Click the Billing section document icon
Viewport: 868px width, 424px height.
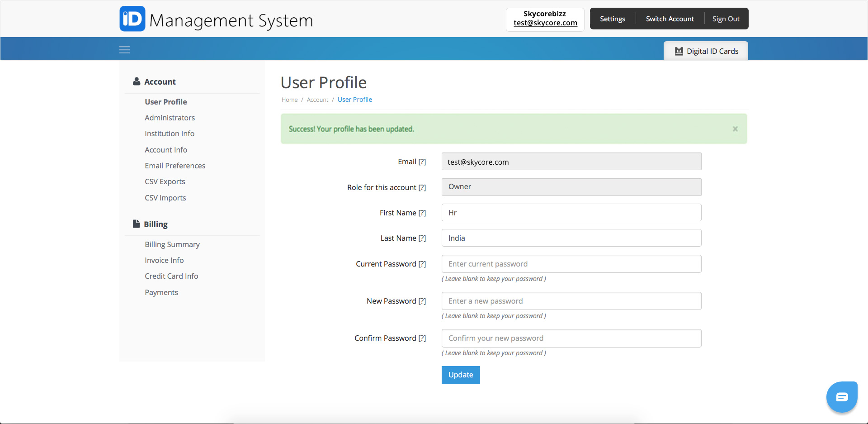[x=137, y=224]
